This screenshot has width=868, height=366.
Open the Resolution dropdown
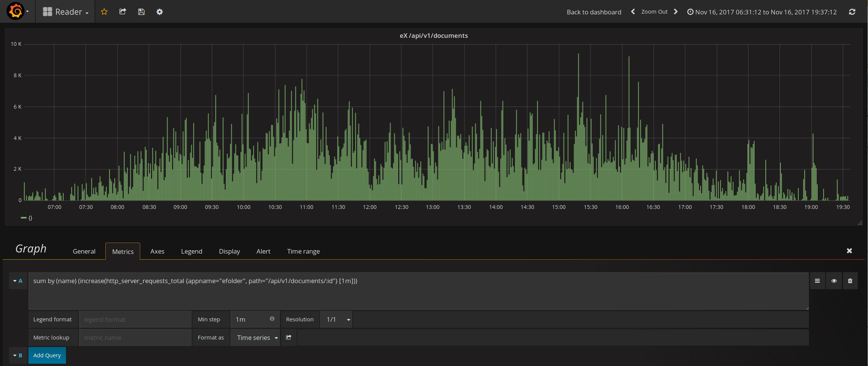click(336, 319)
